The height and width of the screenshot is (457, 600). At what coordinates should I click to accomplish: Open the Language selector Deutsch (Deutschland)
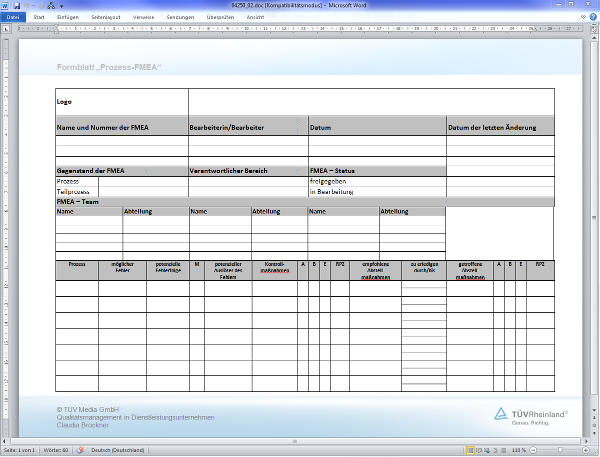click(x=116, y=451)
